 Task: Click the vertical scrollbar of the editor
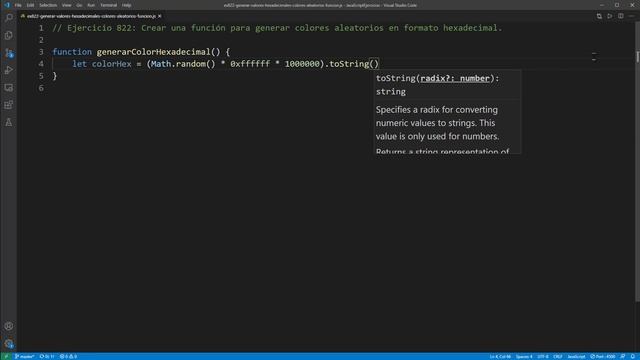point(637,163)
